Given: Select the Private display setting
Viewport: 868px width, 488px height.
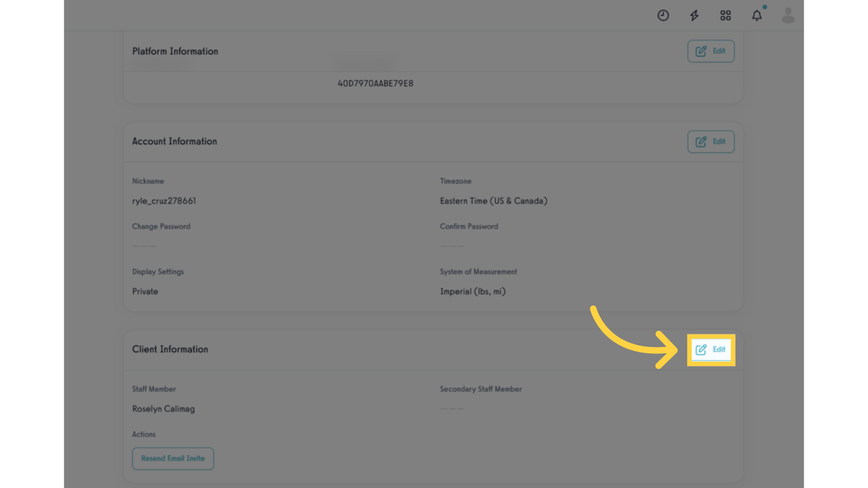Looking at the screenshot, I should point(145,291).
